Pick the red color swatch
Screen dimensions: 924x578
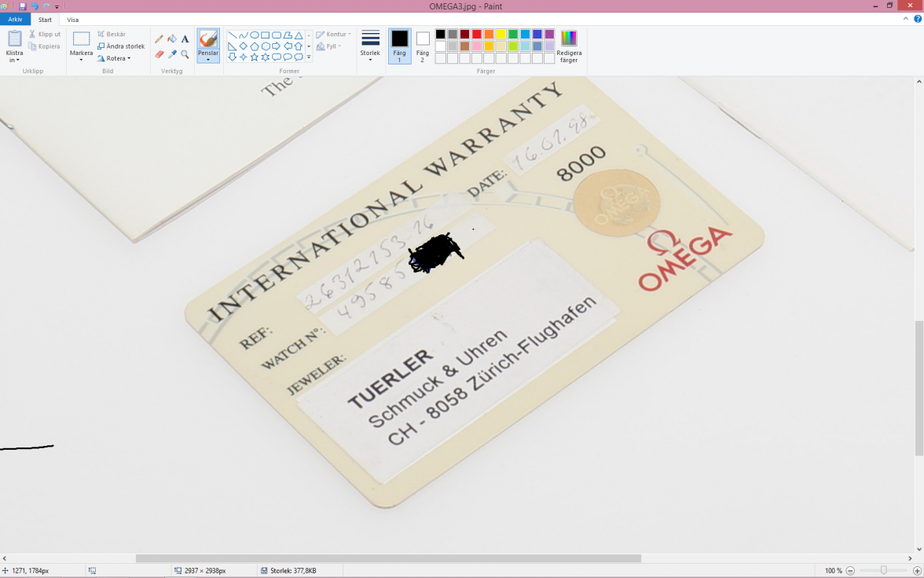click(x=477, y=34)
